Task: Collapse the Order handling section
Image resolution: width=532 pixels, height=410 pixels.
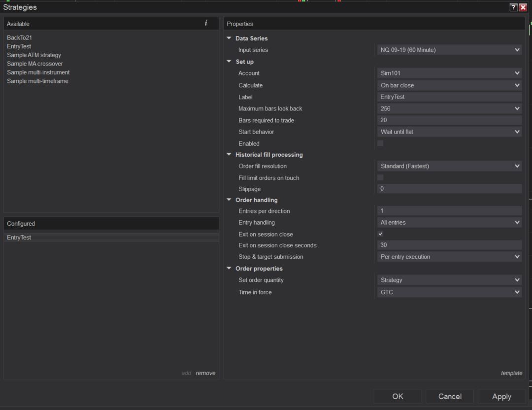Action: [x=229, y=200]
